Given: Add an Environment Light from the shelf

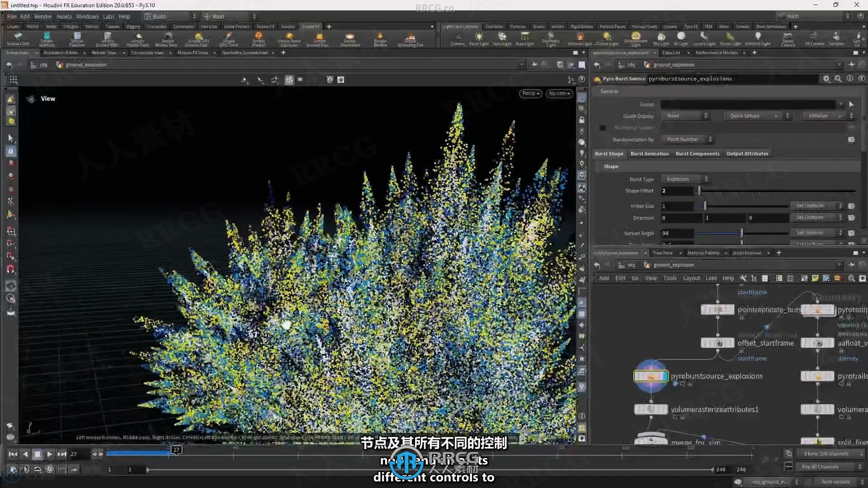Looking at the screenshot, I should pos(636,39).
